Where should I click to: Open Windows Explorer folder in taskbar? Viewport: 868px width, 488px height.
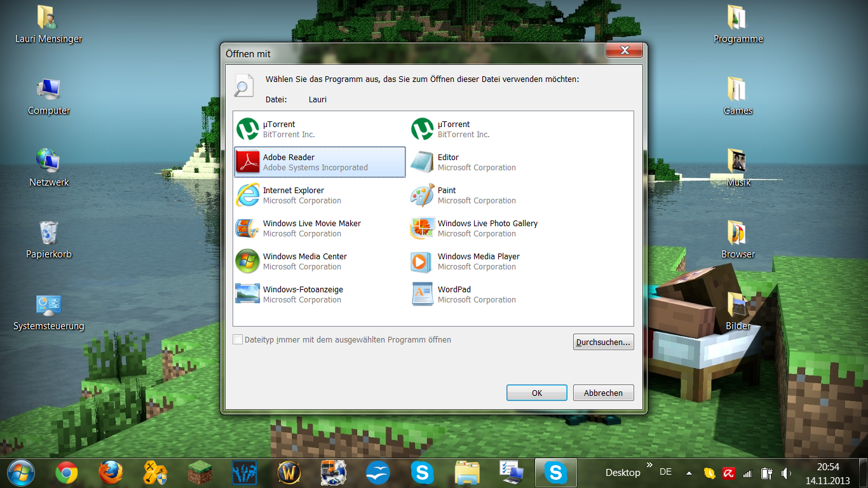click(466, 473)
